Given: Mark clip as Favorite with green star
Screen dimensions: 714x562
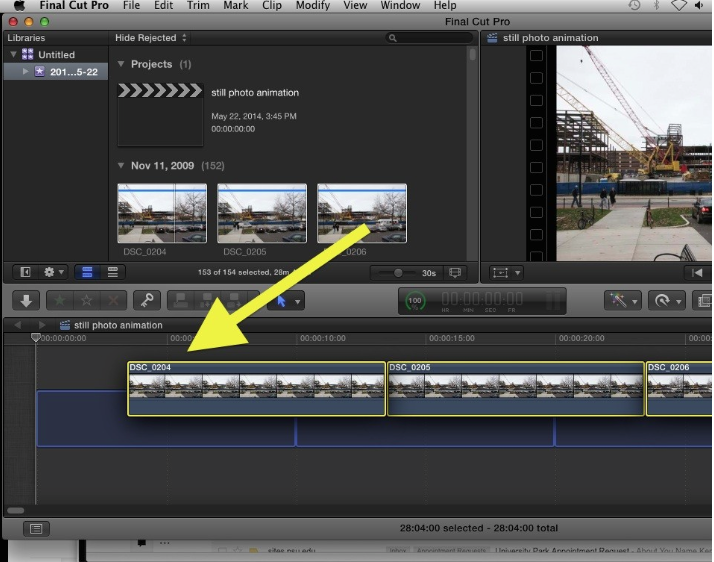Looking at the screenshot, I should point(60,301).
